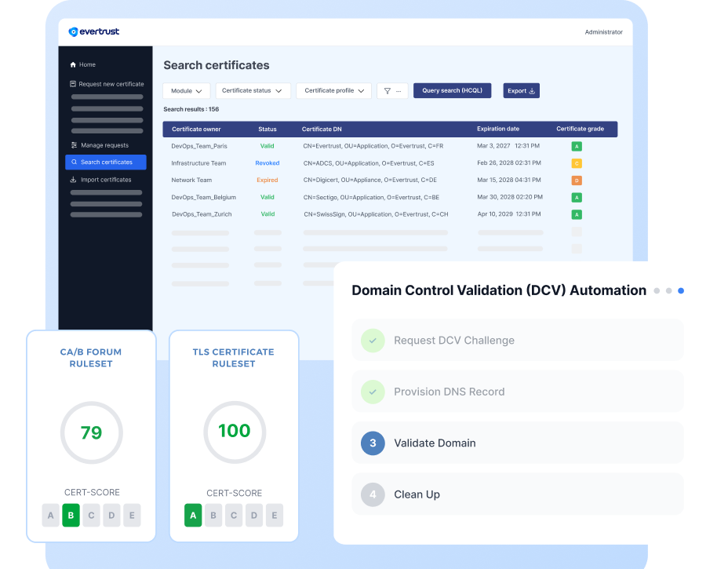Click the step 3 number circle
The height and width of the screenshot is (569, 728).
tap(373, 443)
